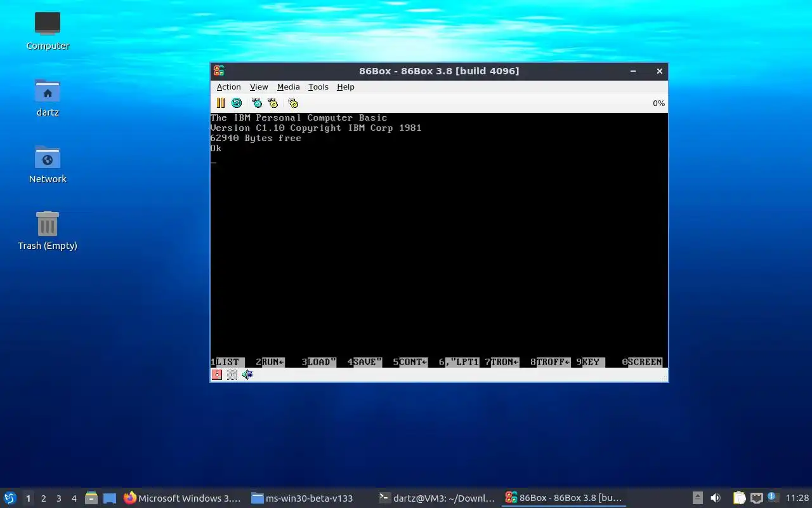Switch to workspace 4

tap(74, 498)
